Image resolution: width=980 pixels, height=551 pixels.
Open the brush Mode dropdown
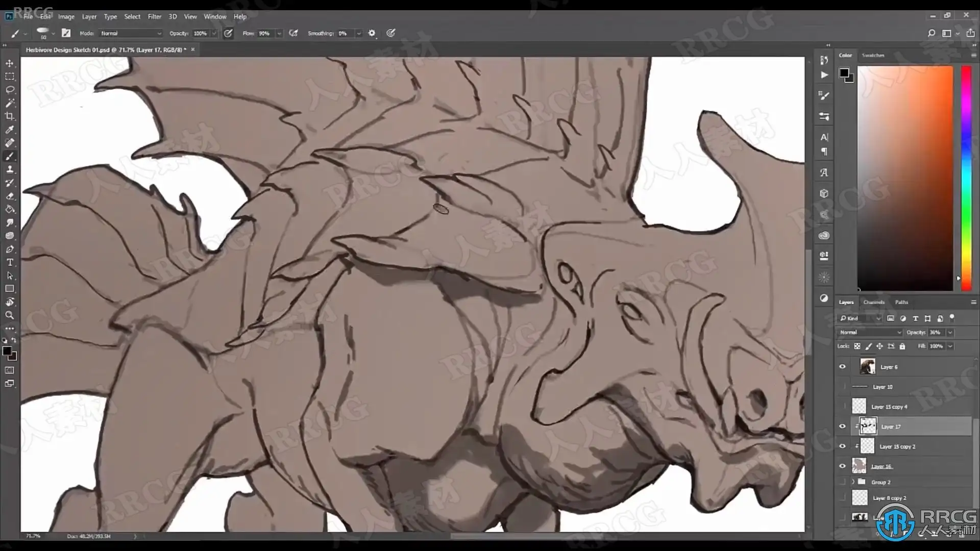[x=131, y=33]
